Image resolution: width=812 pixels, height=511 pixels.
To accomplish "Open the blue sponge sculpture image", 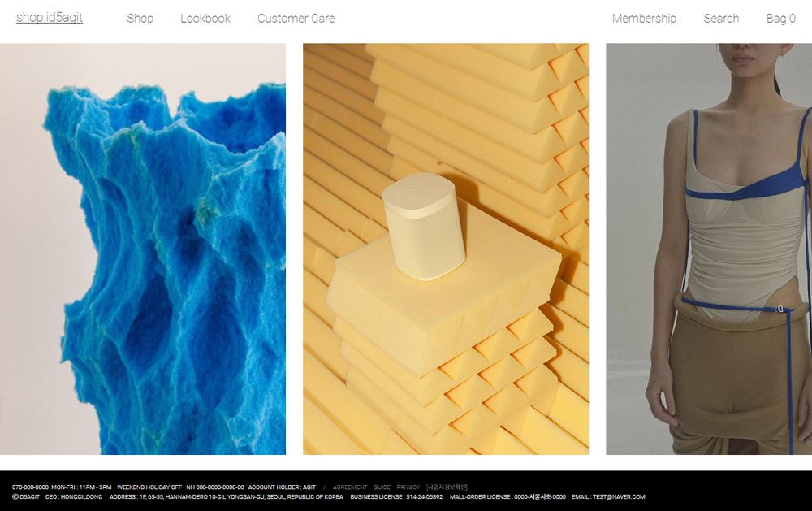I will coord(143,249).
